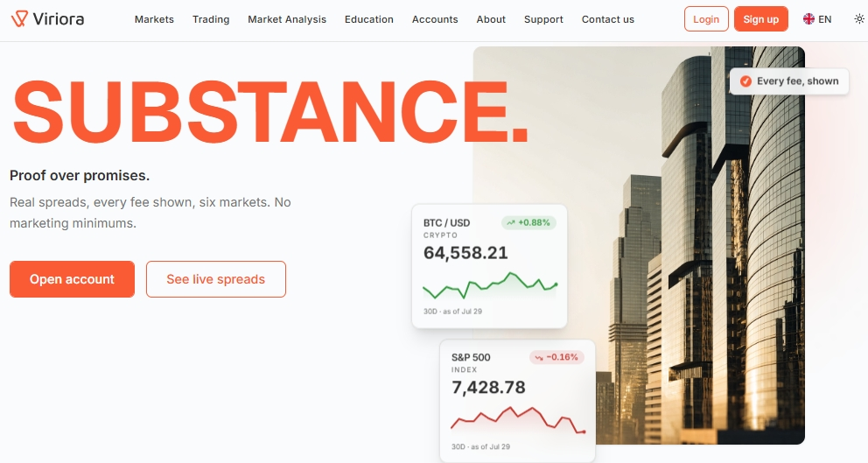Click Proof over promises. tagline

(x=80, y=176)
